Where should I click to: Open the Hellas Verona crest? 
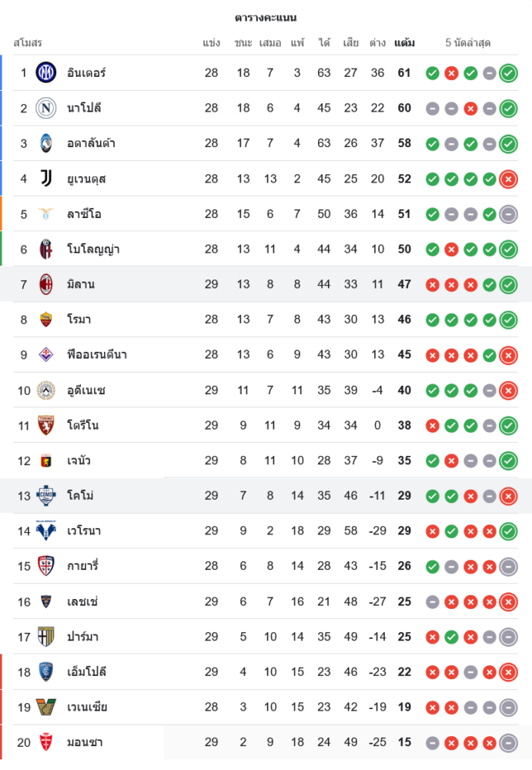click(x=46, y=531)
